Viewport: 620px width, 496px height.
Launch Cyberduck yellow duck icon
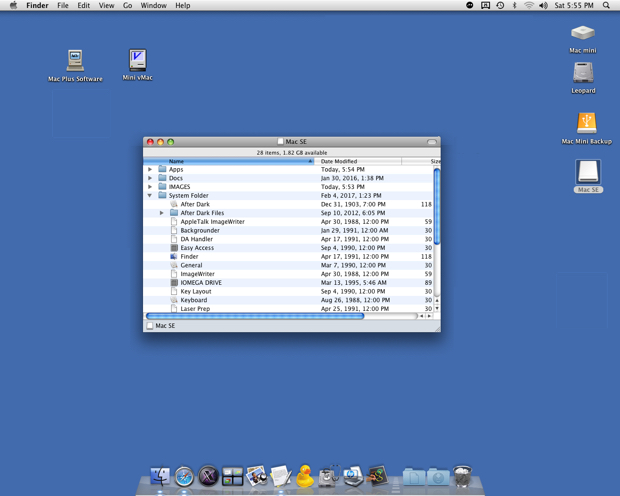pyautogui.click(x=305, y=476)
